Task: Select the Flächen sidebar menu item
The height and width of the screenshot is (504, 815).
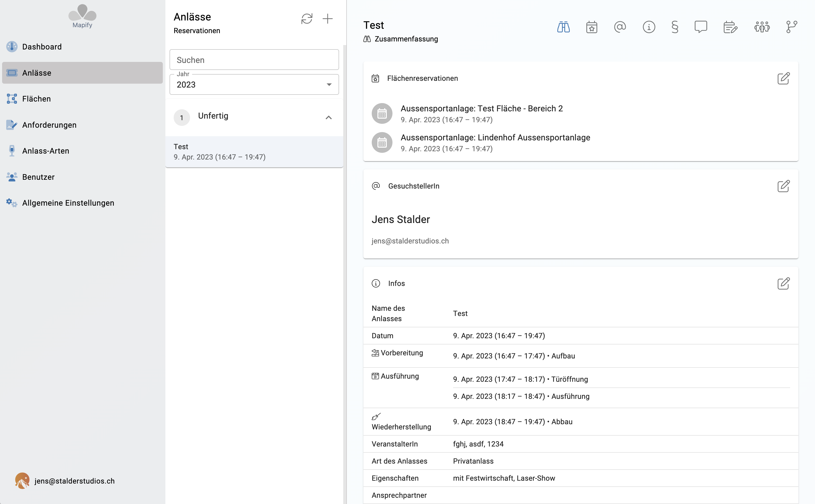Action: (36, 98)
